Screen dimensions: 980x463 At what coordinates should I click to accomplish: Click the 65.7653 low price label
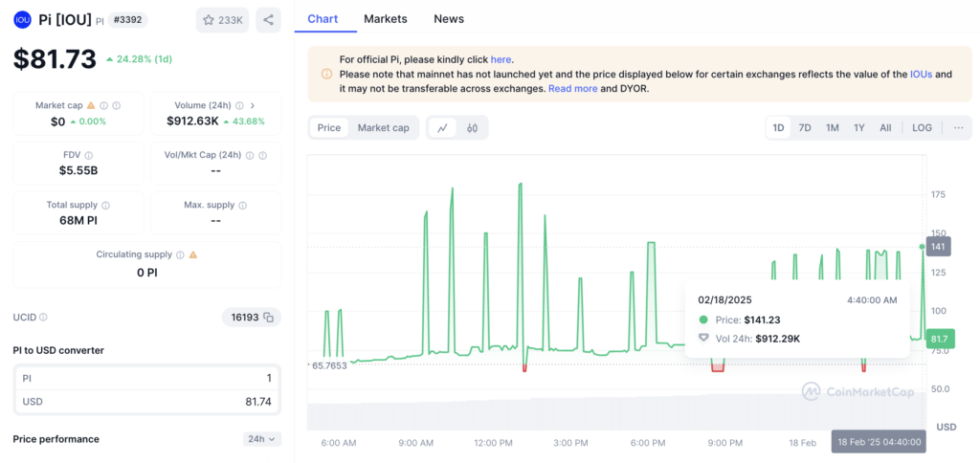click(330, 365)
